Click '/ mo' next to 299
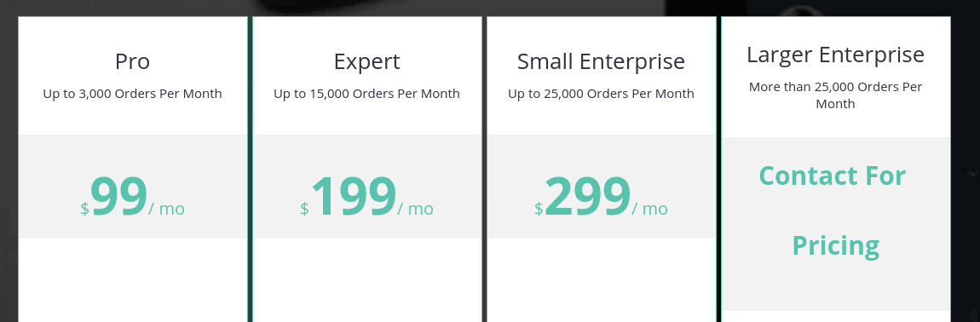Screen dimensions: 980x322 pos(650,209)
